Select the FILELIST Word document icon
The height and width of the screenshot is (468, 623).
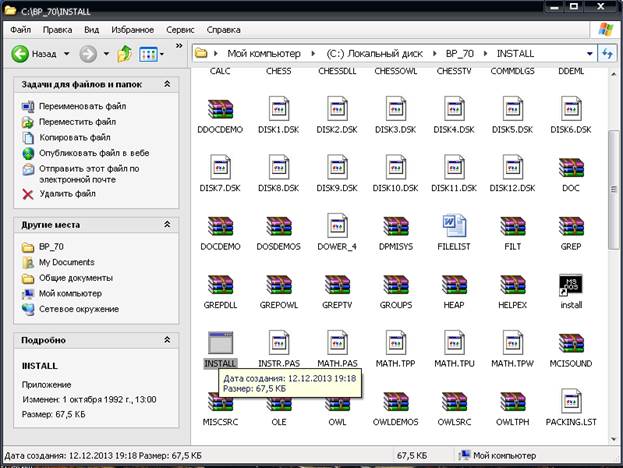(454, 226)
